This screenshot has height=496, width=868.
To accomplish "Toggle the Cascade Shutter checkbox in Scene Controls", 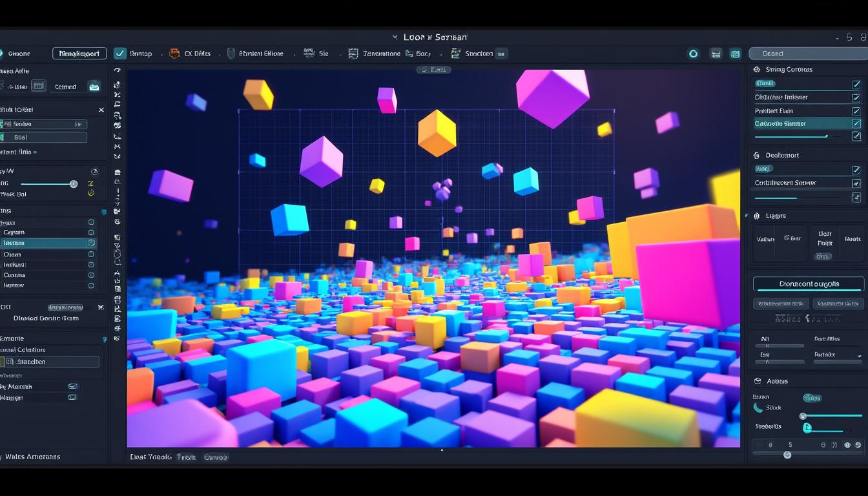I will 856,123.
